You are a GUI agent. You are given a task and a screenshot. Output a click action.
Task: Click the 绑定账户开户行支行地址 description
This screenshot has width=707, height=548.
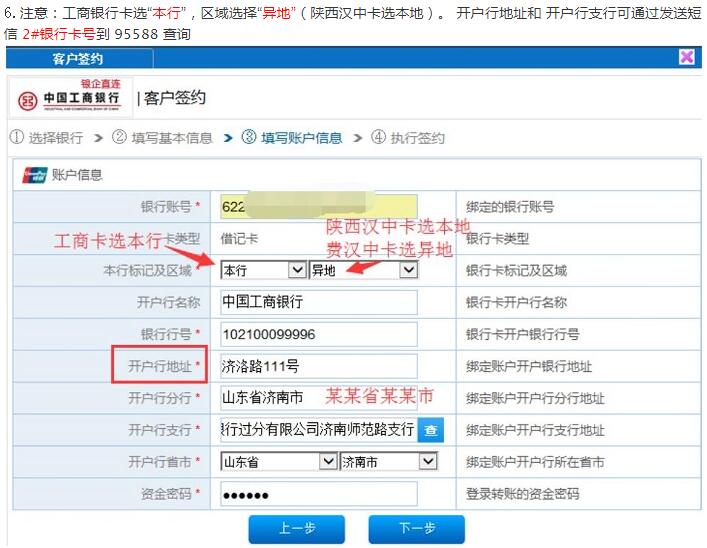(535, 430)
